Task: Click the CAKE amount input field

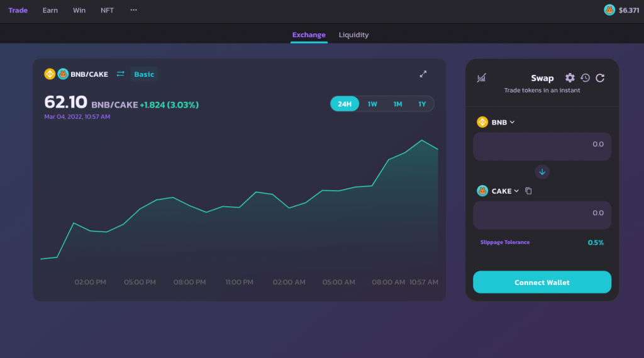Action: tap(542, 215)
